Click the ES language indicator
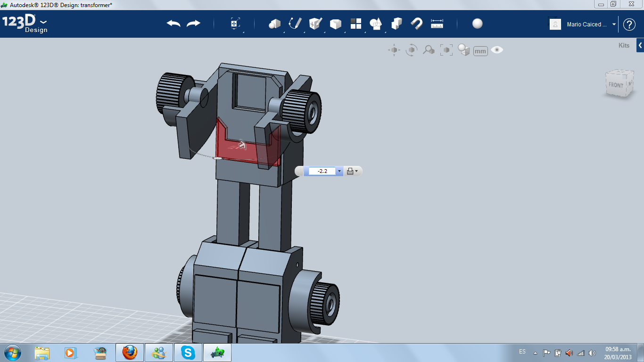Screen dimensions: 644x362 (x=522, y=352)
